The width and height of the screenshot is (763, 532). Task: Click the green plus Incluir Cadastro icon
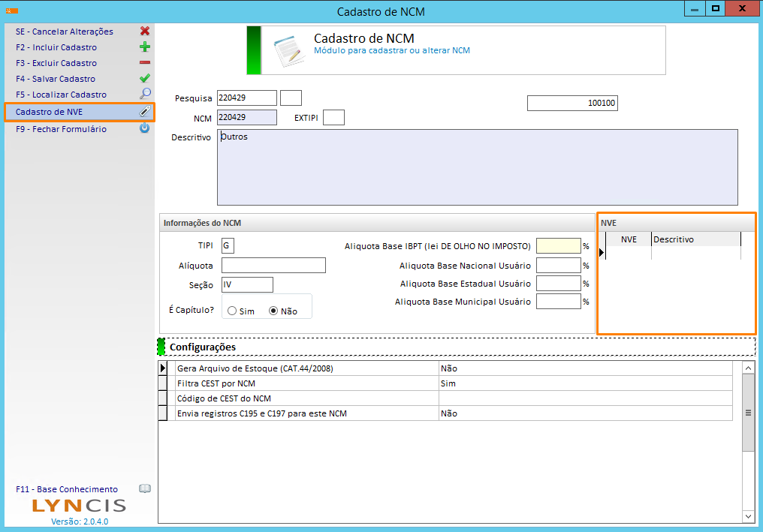tap(145, 47)
